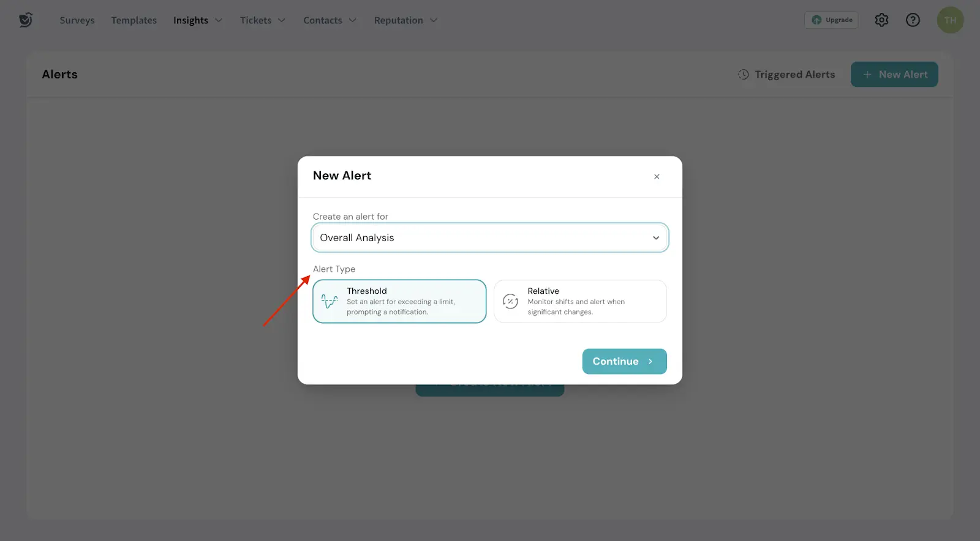Expand the Insights menu

[197, 20]
